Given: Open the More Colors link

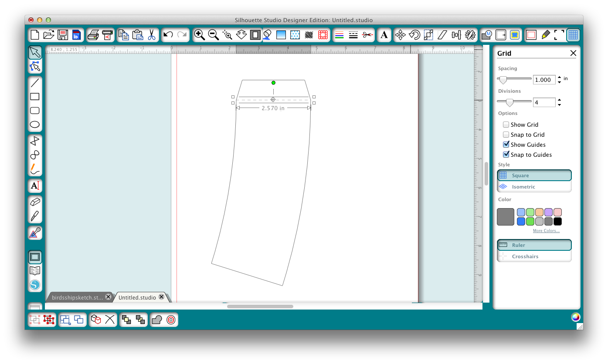Looking at the screenshot, I should coord(546,231).
